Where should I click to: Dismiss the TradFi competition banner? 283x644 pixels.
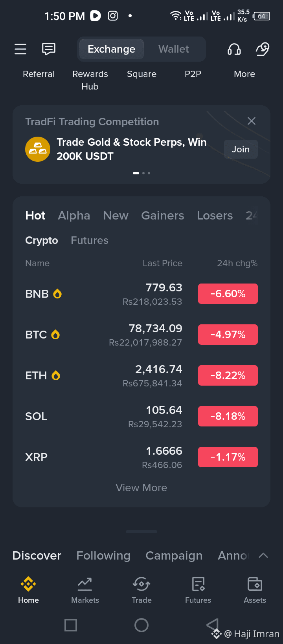252,121
